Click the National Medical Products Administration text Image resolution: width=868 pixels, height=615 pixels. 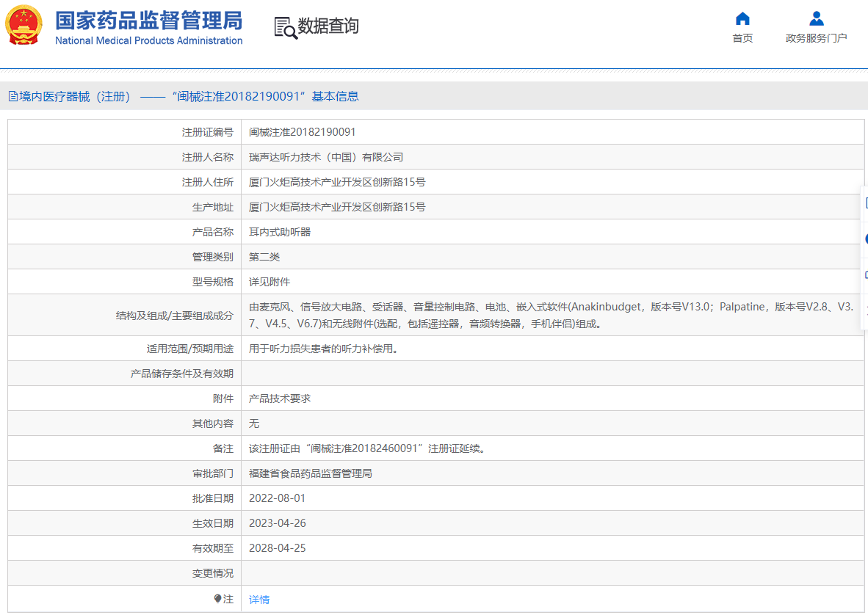pos(148,41)
